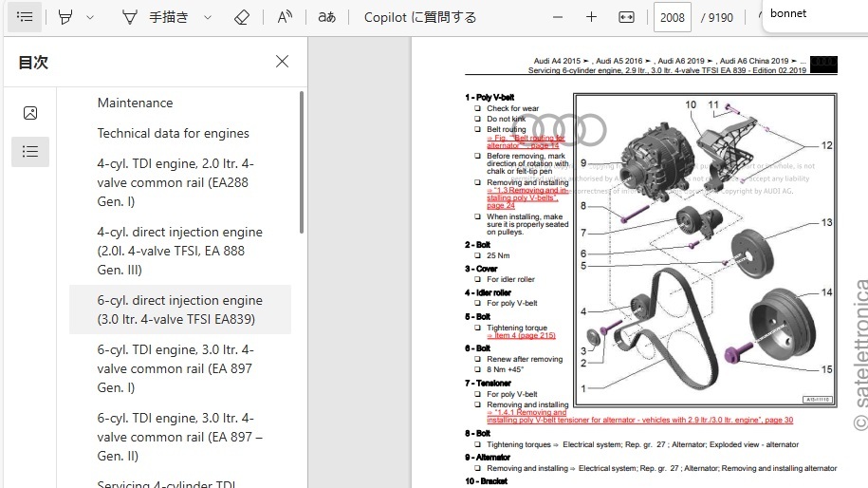Click the 25 Nm torque value
This screenshot has width=868, height=488.
498,255
